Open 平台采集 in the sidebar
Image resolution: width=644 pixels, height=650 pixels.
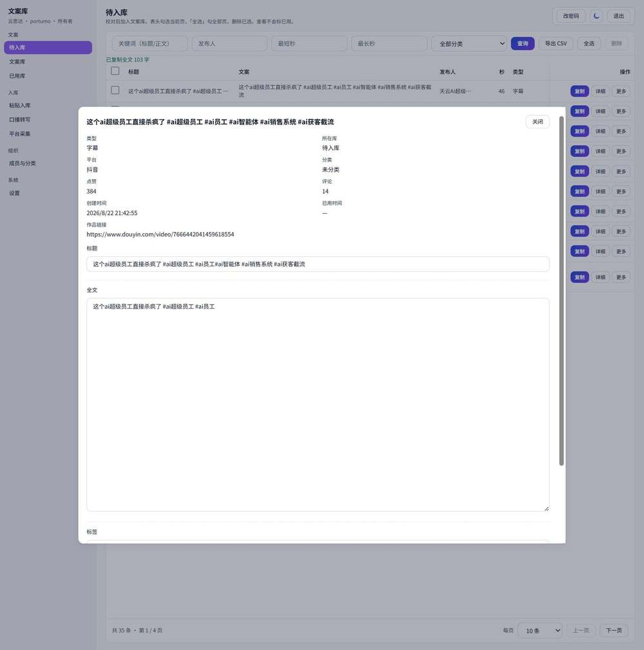coord(48,133)
